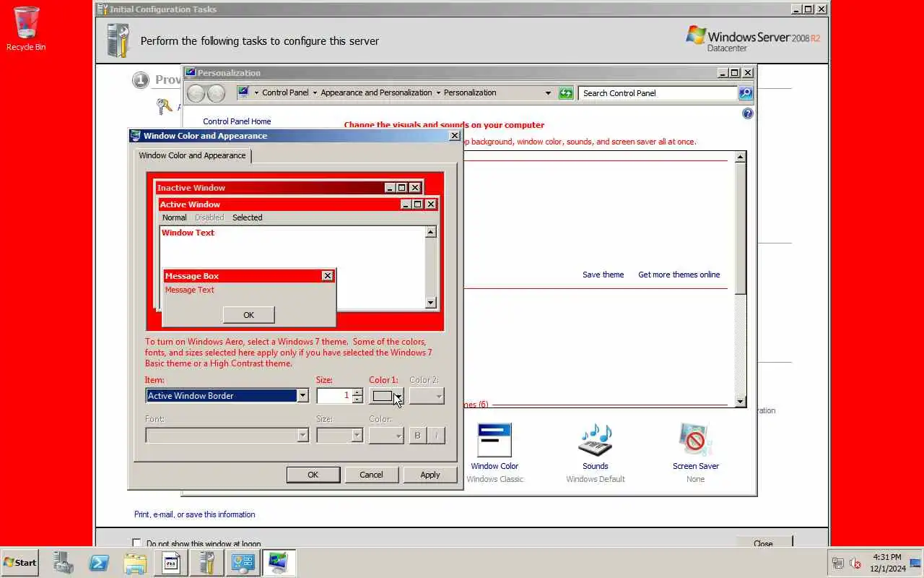Click the Control Panel taskbar button
The image size is (924, 578).
[x=243, y=562]
